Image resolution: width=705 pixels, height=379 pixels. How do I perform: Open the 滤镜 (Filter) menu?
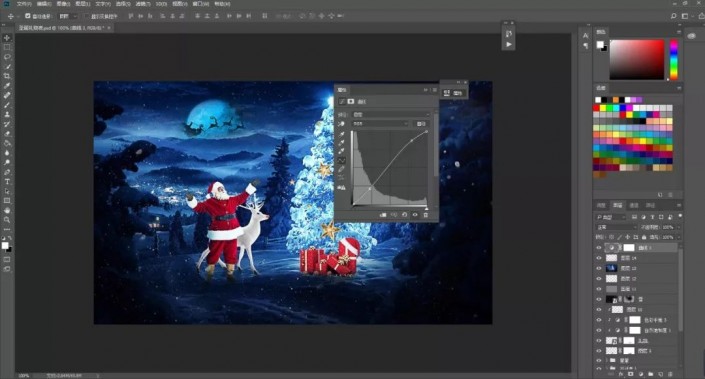(143, 4)
